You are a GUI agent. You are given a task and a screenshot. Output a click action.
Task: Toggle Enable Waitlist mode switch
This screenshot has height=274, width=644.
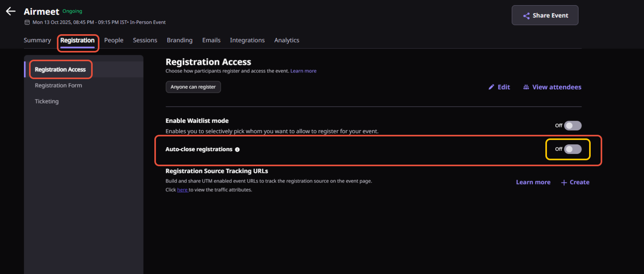click(573, 126)
